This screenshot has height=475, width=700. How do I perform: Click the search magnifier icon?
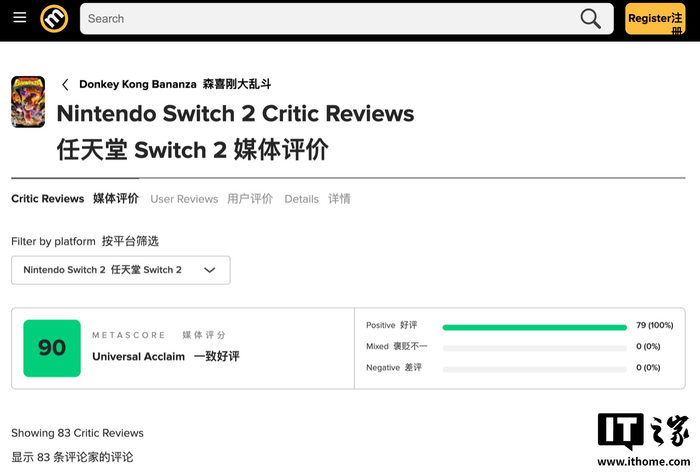[x=591, y=18]
